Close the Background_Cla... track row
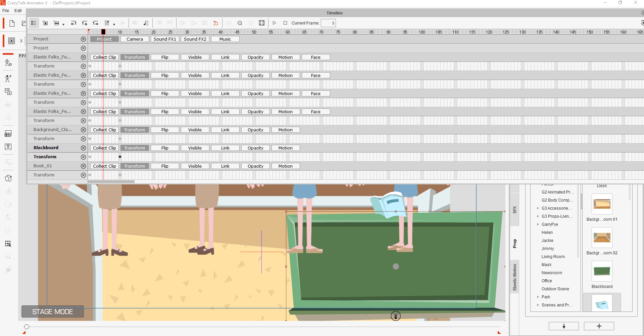Screen dimensions: 644x336 pyautogui.click(x=83, y=130)
